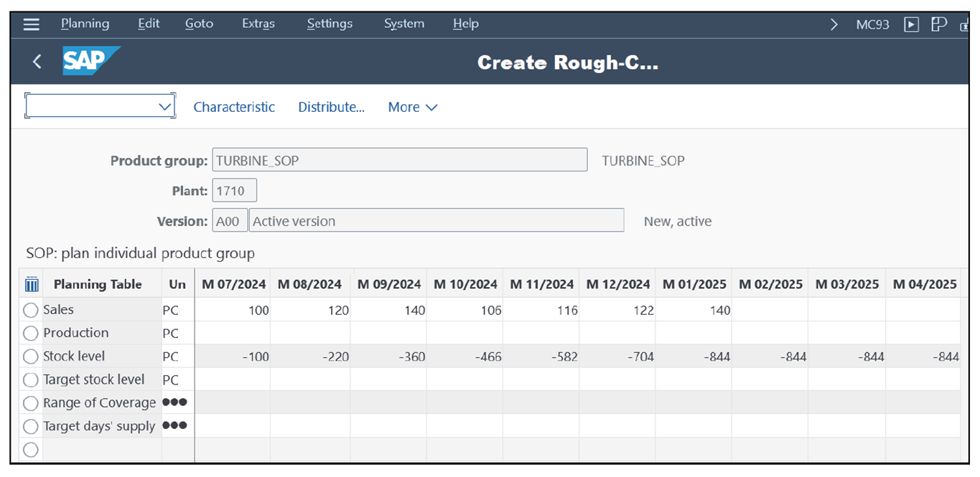Click the Characteristic button
Image resolution: width=980 pixels, height=477 pixels.
click(x=234, y=107)
